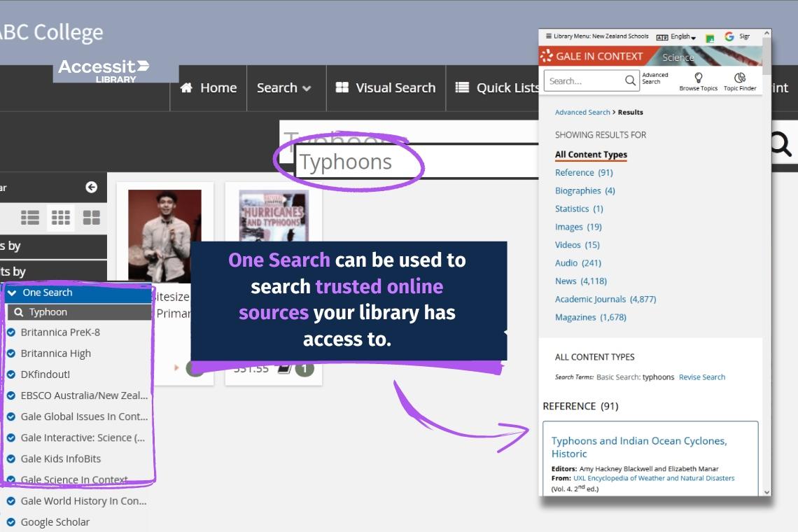Open the Biographies (4) results

[584, 191]
